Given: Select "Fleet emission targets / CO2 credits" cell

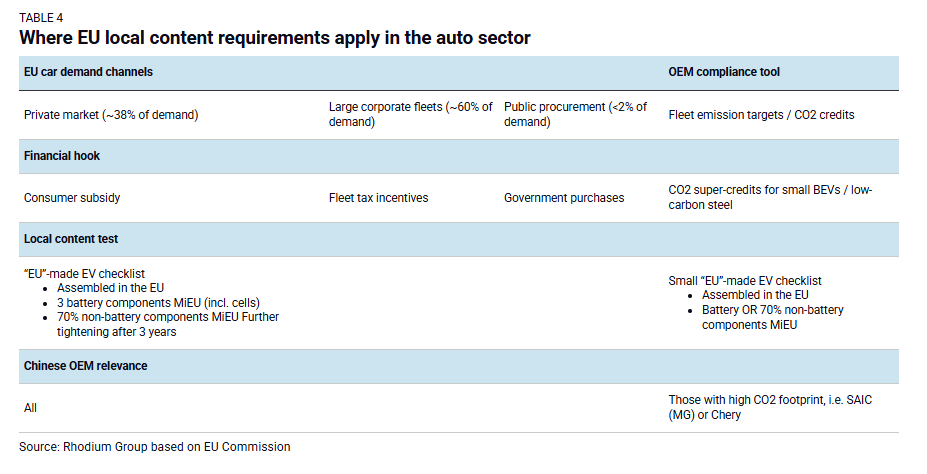Looking at the screenshot, I should (x=761, y=115).
